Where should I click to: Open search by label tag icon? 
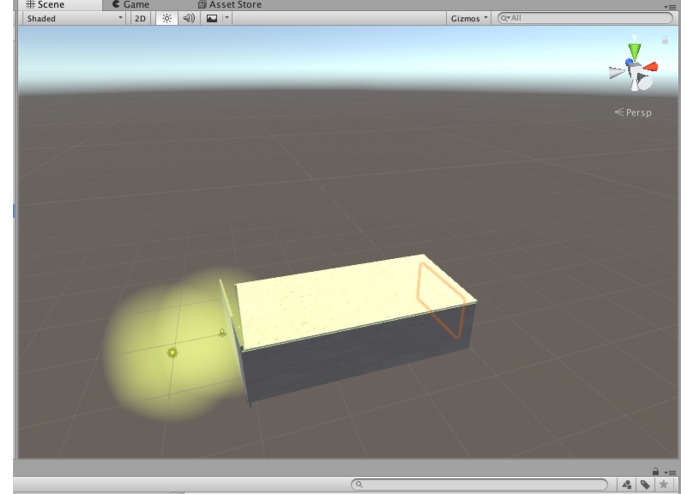tap(645, 485)
